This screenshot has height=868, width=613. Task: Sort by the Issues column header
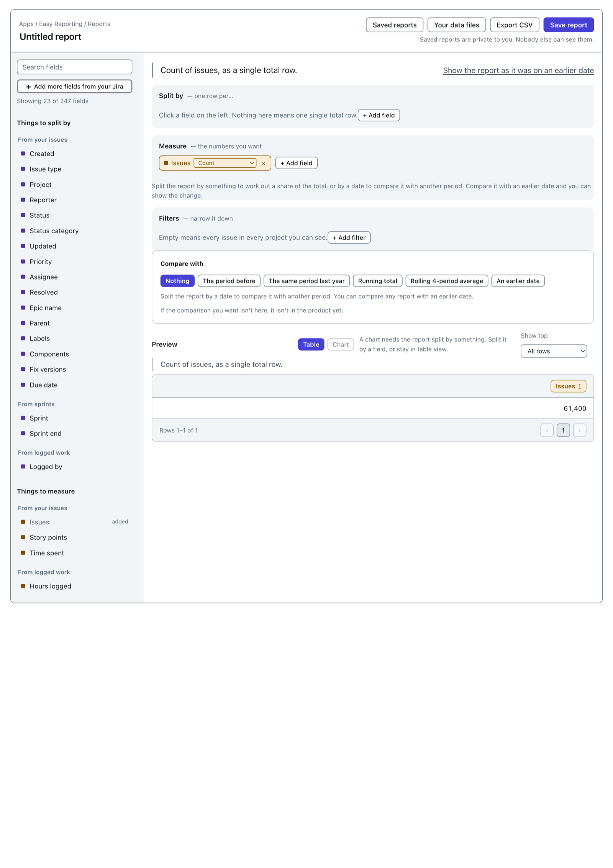tap(568, 386)
